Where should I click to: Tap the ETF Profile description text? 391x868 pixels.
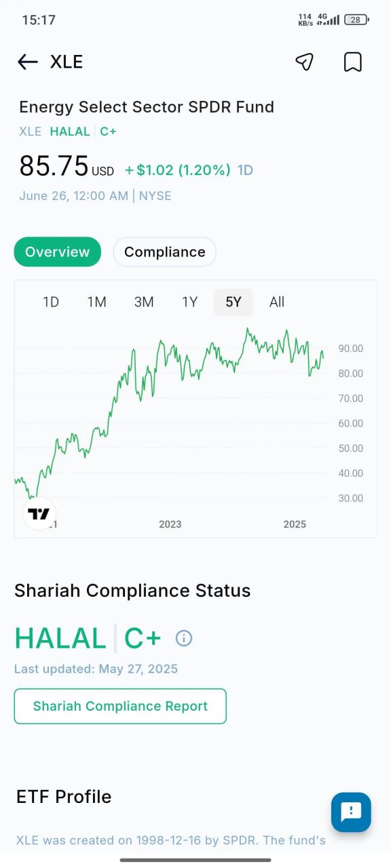171,840
